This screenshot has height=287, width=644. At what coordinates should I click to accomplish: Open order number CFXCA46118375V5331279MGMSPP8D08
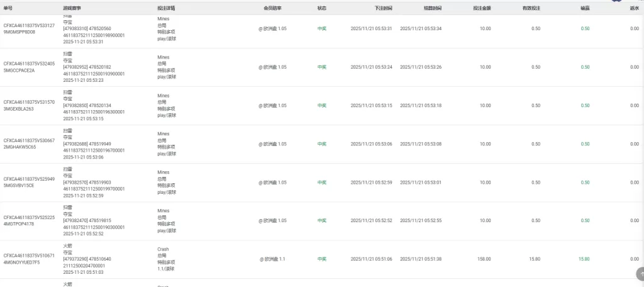coord(29,28)
